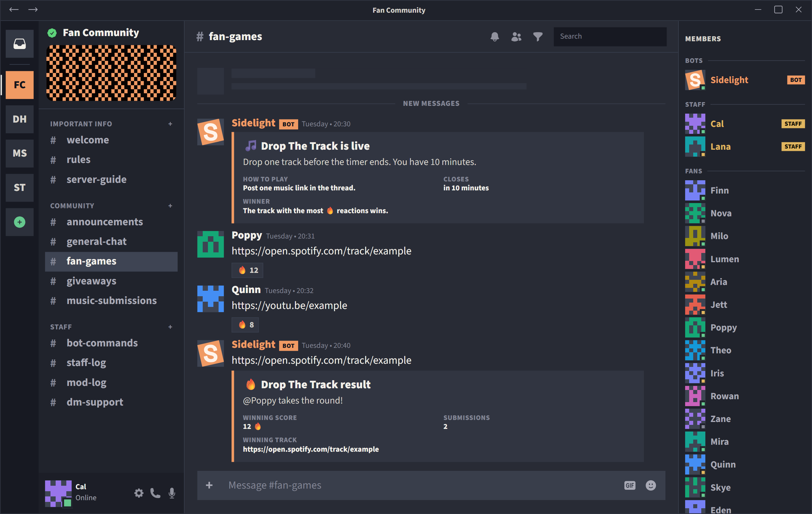
Task: Go back with the left arrow
Action: click(x=14, y=10)
